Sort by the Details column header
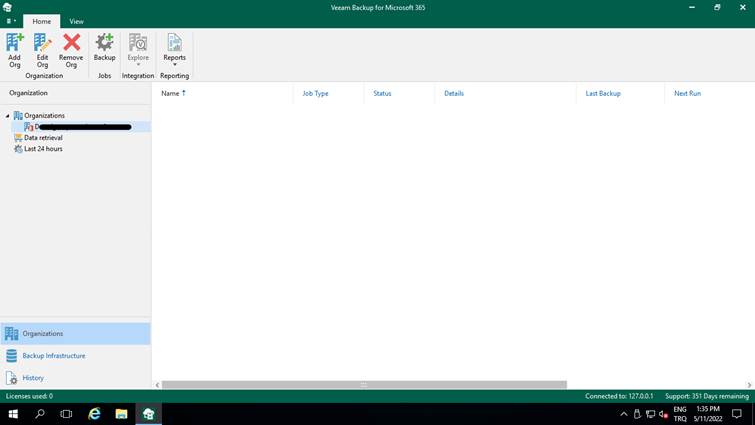This screenshot has width=755, height=425. (x=454, y=93)
